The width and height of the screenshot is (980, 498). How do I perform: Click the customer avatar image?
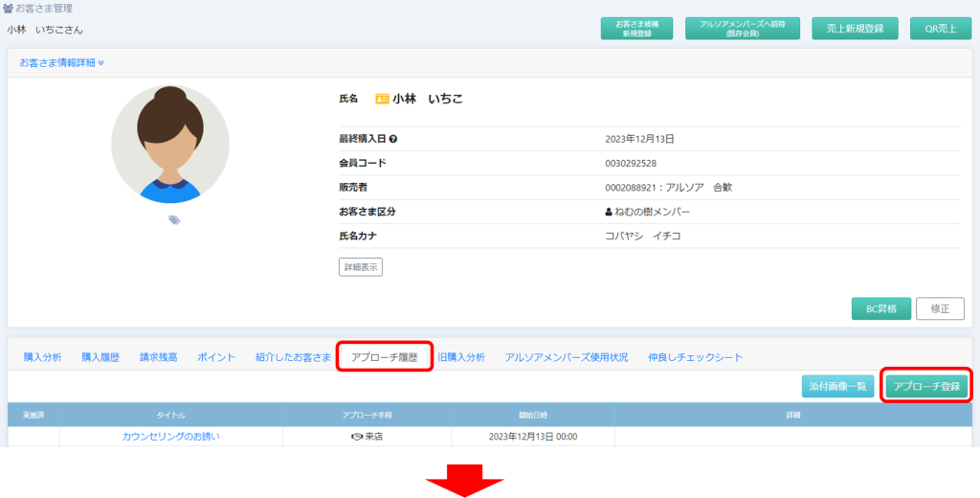coord(170,145)
